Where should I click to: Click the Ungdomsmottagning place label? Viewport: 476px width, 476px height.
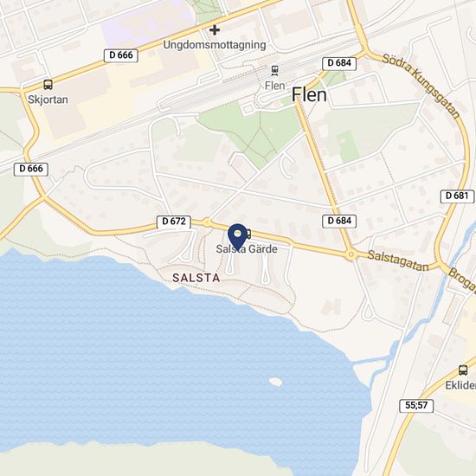[x=215, y=45]
